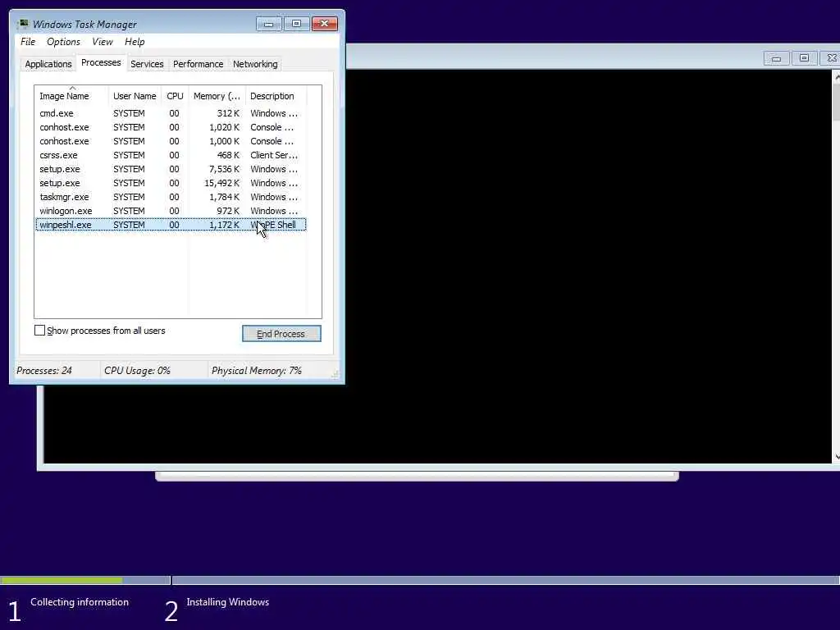840x630 pixels.
Task: Close the background console window
Action: tap(832, 58)
